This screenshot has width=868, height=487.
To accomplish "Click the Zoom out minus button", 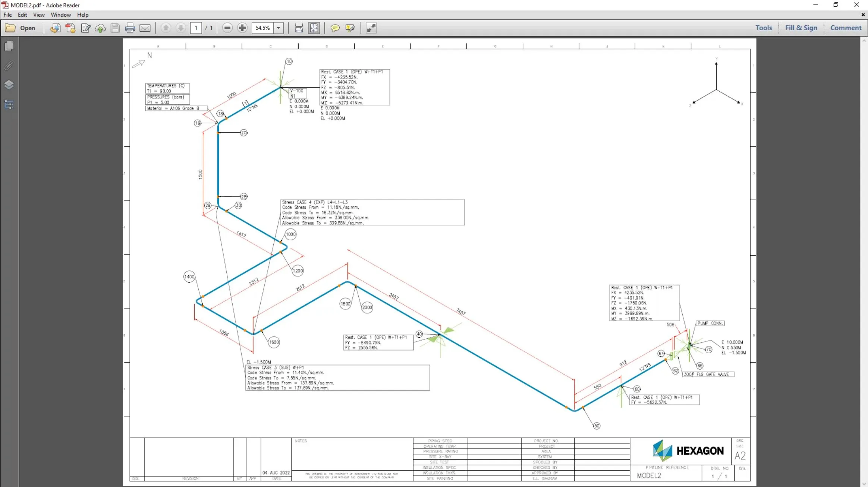I will [227, 28].
